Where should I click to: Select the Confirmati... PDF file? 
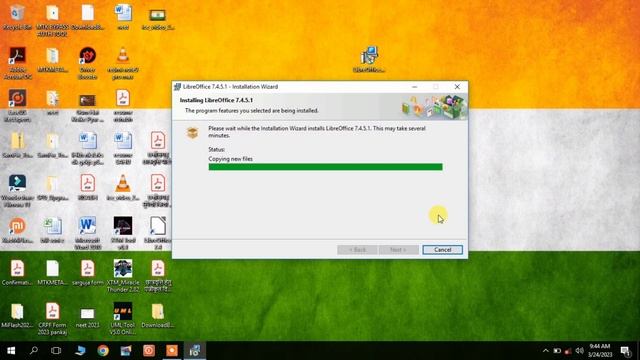coord(17,273)
